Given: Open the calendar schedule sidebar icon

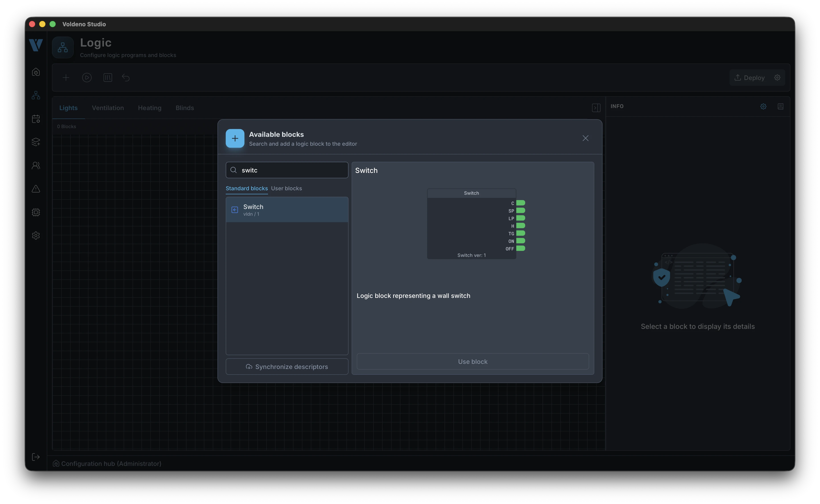Looking at the screenshot, I should (36, 119).
